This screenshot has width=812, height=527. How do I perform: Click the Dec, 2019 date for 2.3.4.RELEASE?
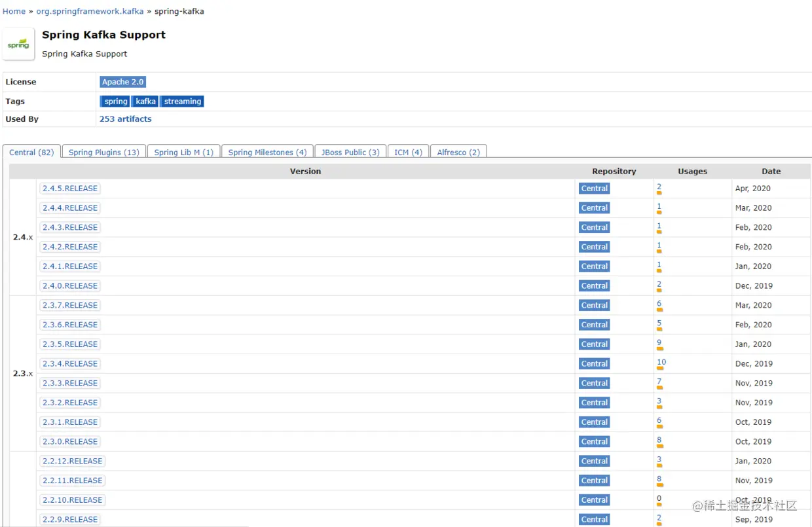point(754,364)
